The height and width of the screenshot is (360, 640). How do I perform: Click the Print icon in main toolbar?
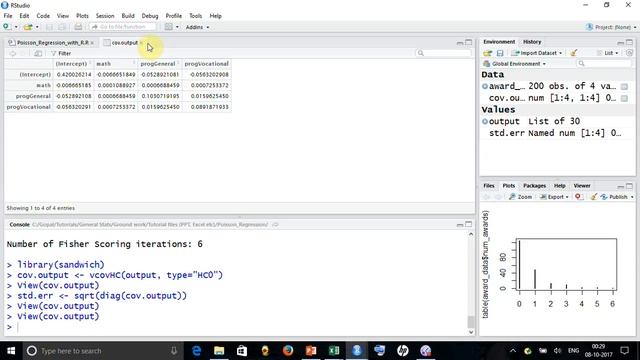point(78,27)
